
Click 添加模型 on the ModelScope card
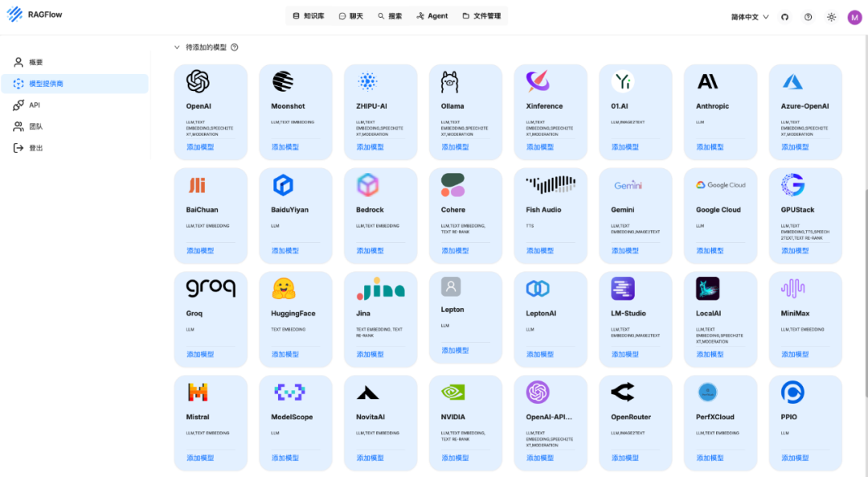[x=285, y=458]
